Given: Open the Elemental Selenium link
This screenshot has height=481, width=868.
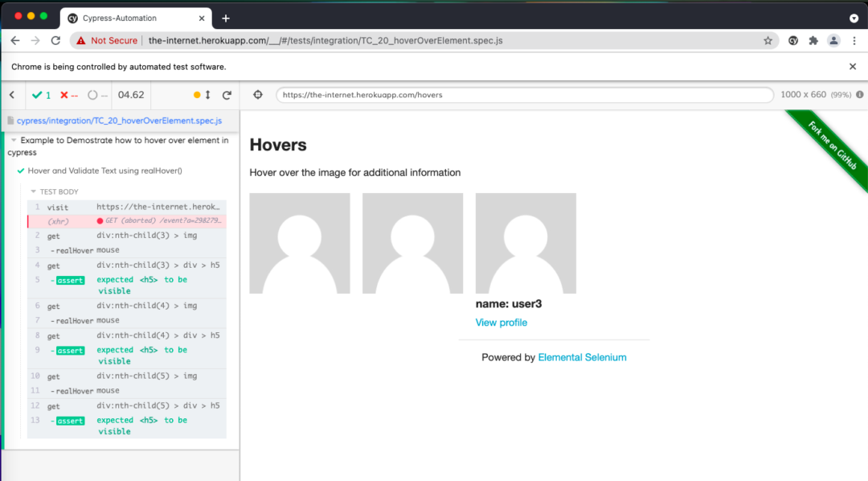Looking at the screenshot, I should 582,357.
